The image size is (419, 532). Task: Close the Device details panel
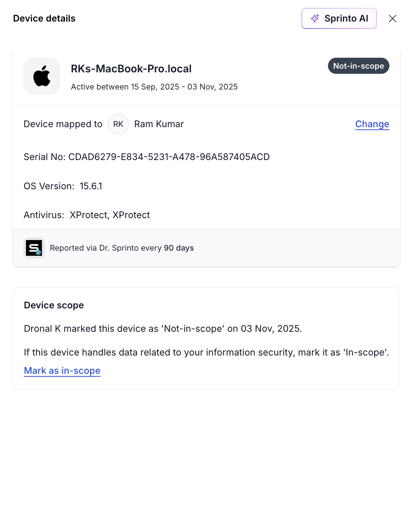[392, 19]
